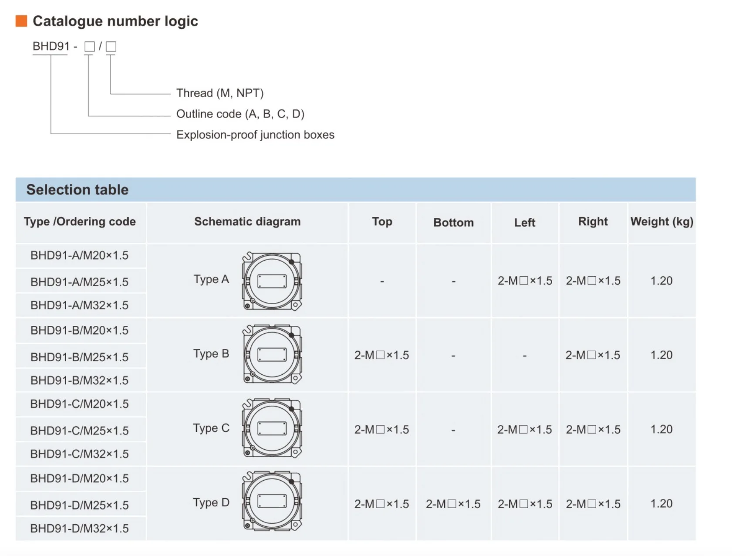Select the BHD91-D/M20×1.5 ordering code
756x556 pixels.
(x=80, y=478)
